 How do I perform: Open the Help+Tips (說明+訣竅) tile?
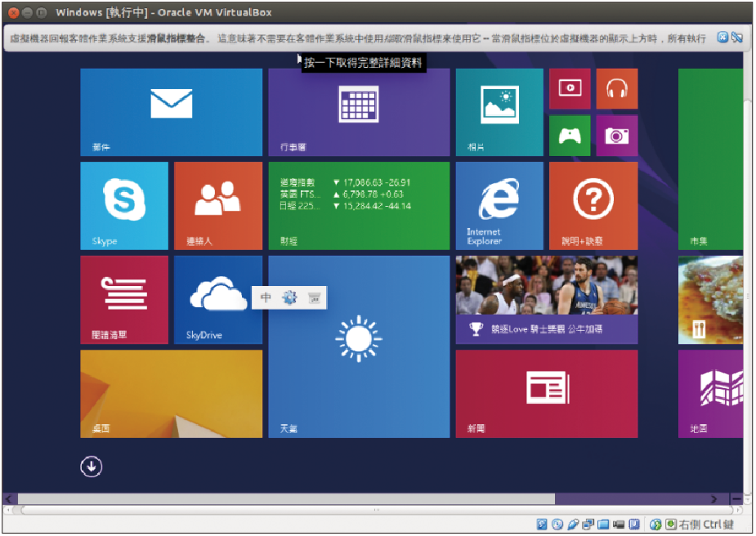tap(593, 206)
